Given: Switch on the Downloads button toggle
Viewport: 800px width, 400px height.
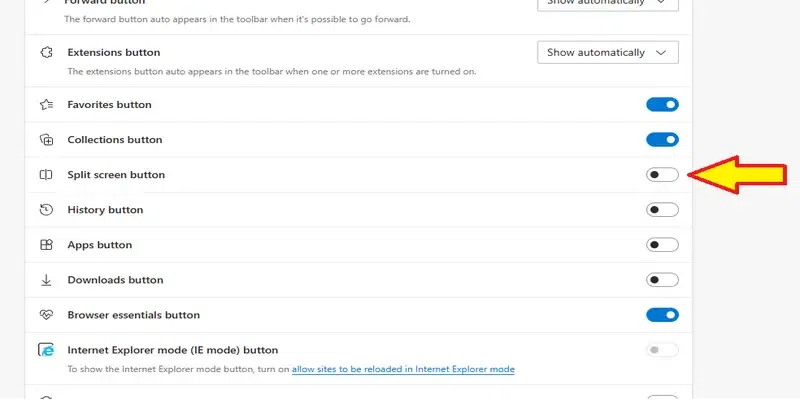Looking at the screenshot, I should 662,280.
